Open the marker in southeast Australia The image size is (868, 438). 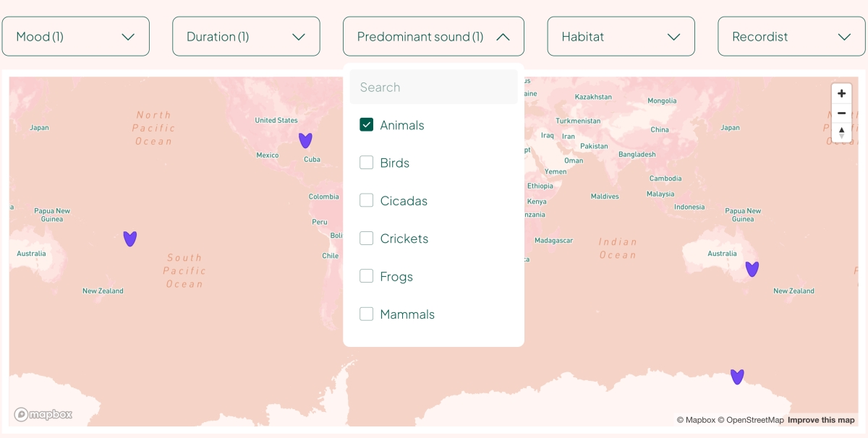pos(752,269)
